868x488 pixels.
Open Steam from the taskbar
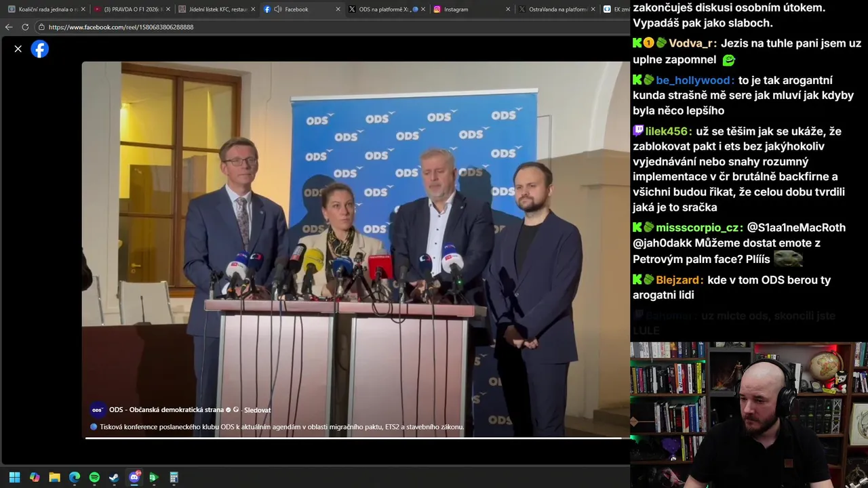coord(114,477)
